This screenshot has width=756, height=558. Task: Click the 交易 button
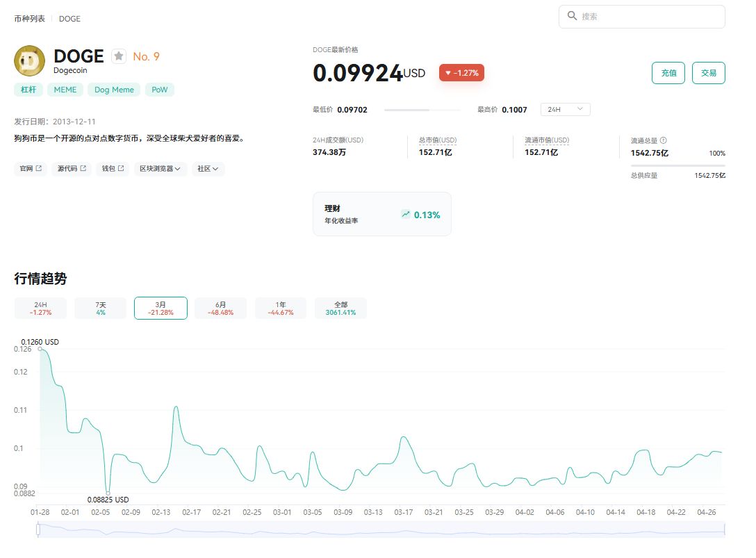click(708, 73)
